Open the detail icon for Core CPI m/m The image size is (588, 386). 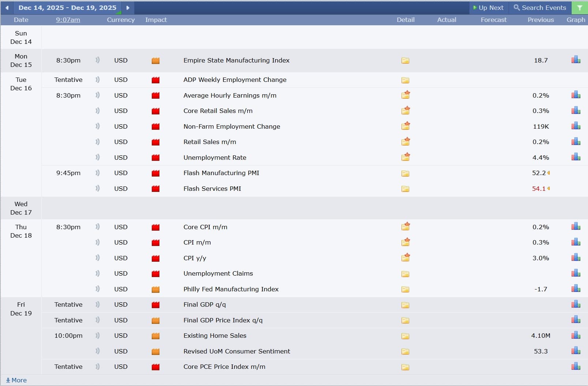click(406, 227)
